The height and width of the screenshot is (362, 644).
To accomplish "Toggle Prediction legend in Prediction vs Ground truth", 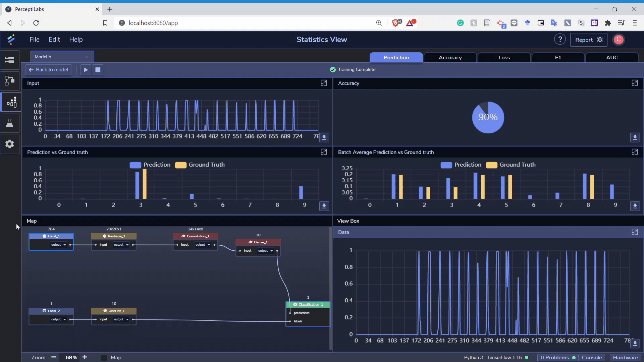I will point(150,165).
